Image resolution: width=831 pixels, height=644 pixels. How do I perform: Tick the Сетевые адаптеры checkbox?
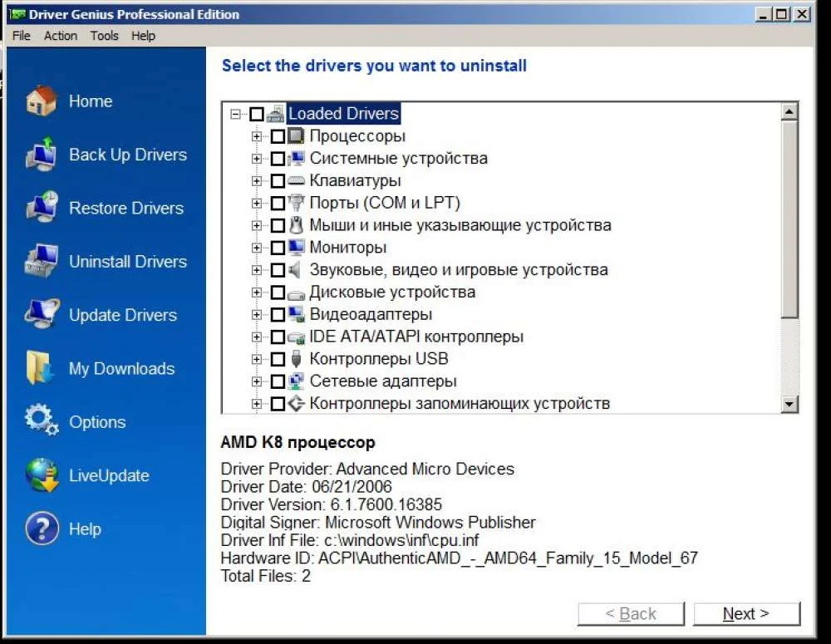(x=278, y=381)
